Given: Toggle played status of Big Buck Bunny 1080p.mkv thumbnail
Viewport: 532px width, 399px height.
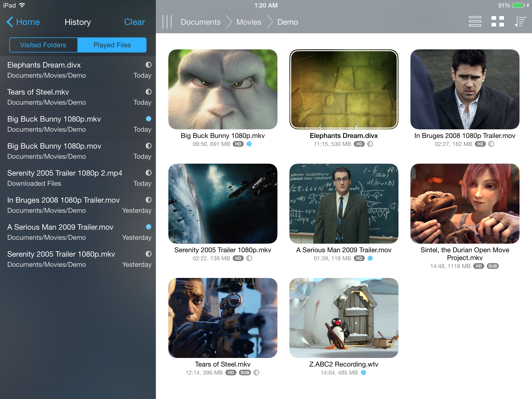Looking at the screenshot, I should click(249, 144).
